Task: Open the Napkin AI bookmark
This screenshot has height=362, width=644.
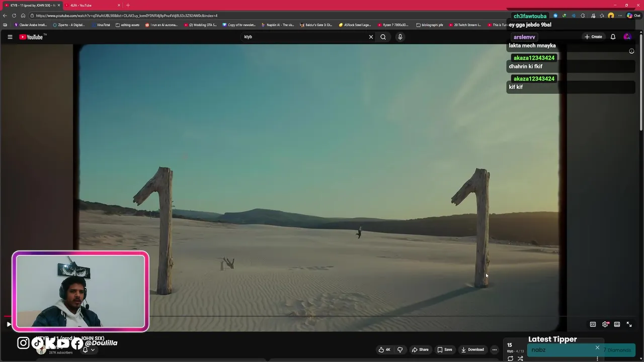Action: [x=278, y=25]
